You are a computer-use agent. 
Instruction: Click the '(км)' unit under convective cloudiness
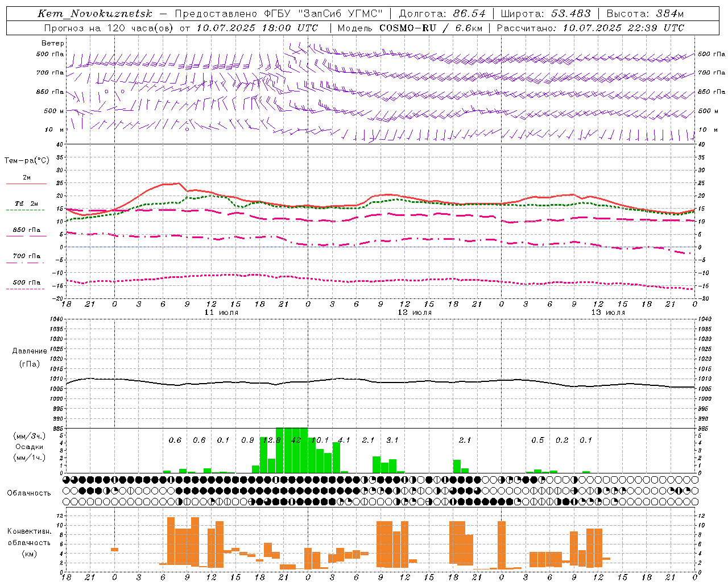coord(29,554)
